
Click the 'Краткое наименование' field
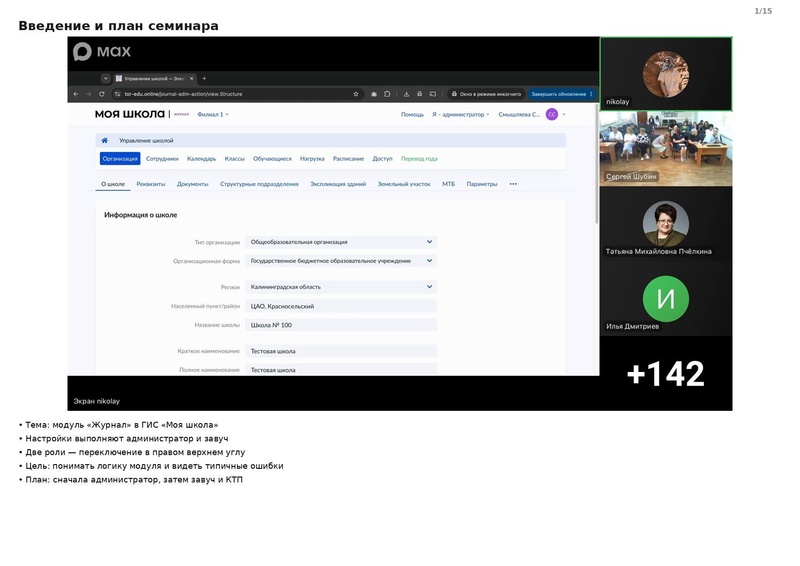tap(341, 351)
